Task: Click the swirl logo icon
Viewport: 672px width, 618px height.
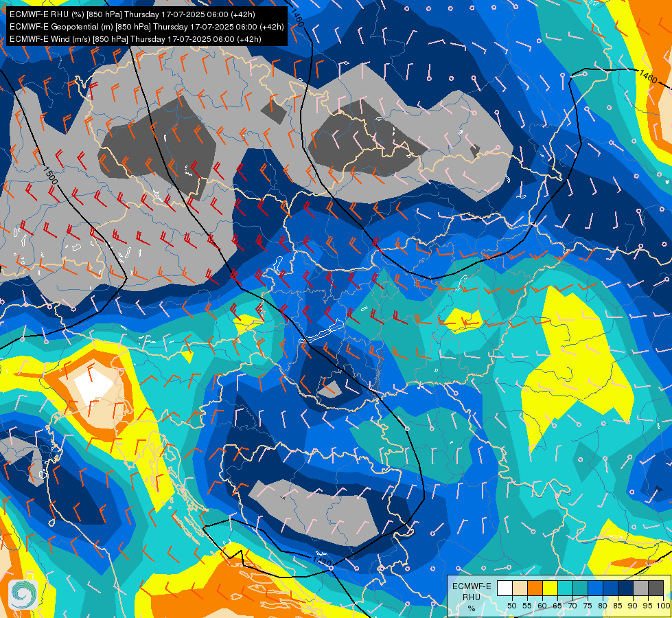Action: pyautogui.click(x=23, y=595)
